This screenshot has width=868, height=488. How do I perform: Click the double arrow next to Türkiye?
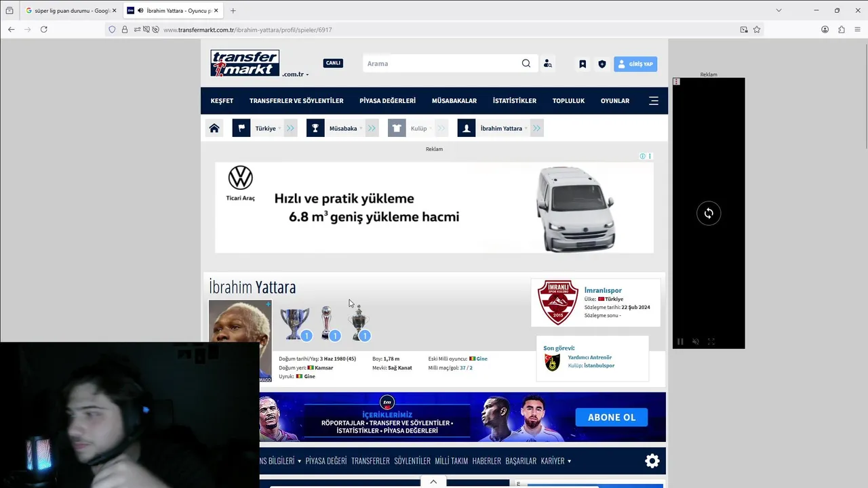tap(291, 128)
